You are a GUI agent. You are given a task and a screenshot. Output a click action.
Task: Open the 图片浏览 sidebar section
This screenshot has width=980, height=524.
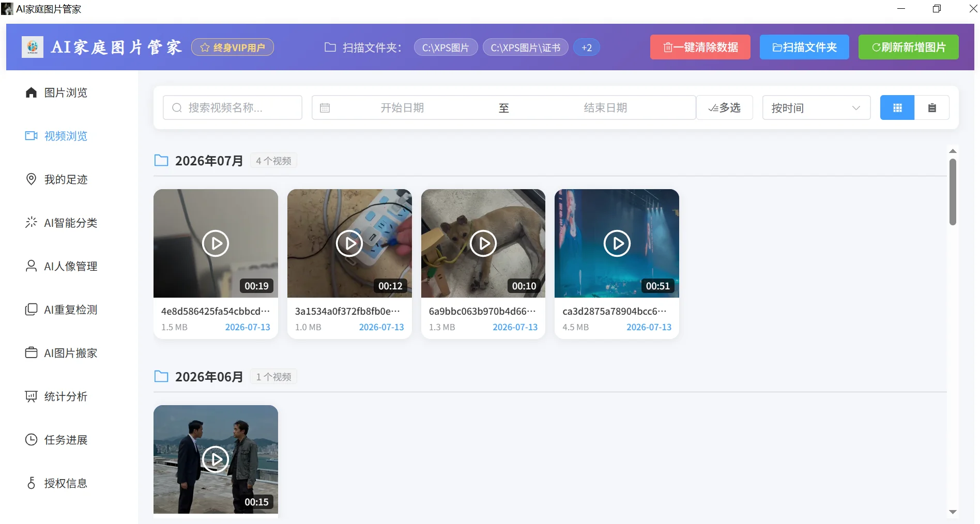pos(57,93)
